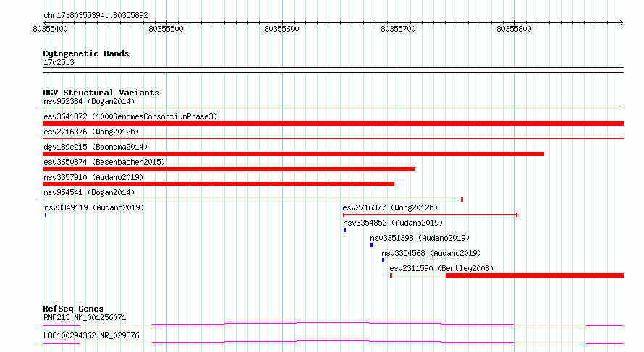The image size is (644, 352).
Task: Click the blue marker under nsv3351398
Action: tap(371, 245)
